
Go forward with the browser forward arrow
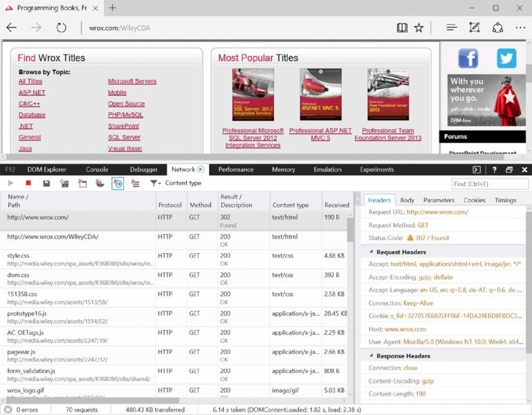point(36,28)
